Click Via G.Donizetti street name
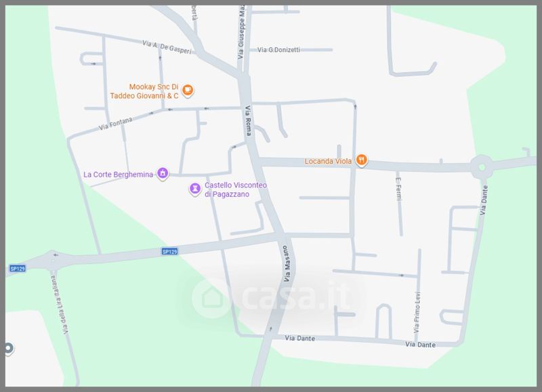 pyautogui.click(x=278, y=50)
